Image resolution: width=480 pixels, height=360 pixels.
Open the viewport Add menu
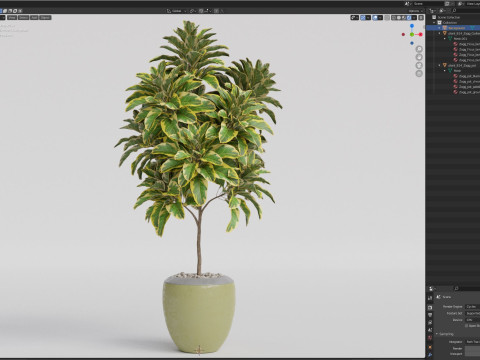[34, 17]
